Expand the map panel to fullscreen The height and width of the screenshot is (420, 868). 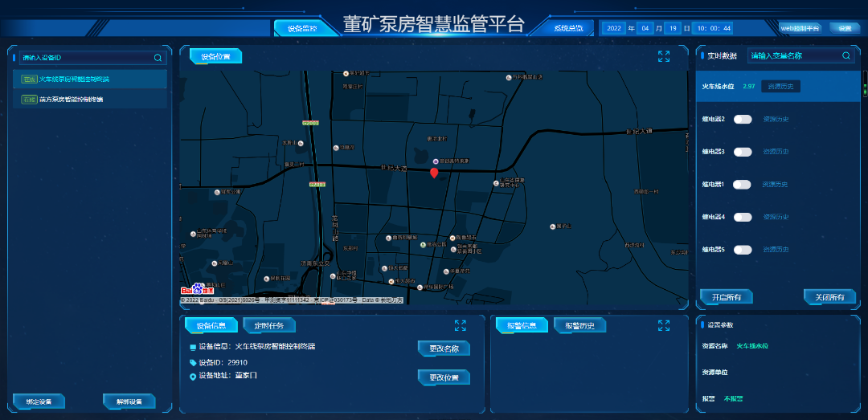(x=664, y=56)
